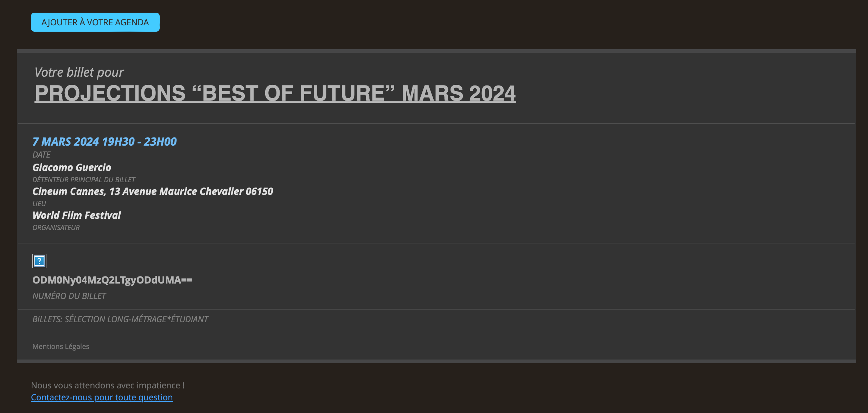
Task: Click the Date label under the event time
Action: [42, 155]
